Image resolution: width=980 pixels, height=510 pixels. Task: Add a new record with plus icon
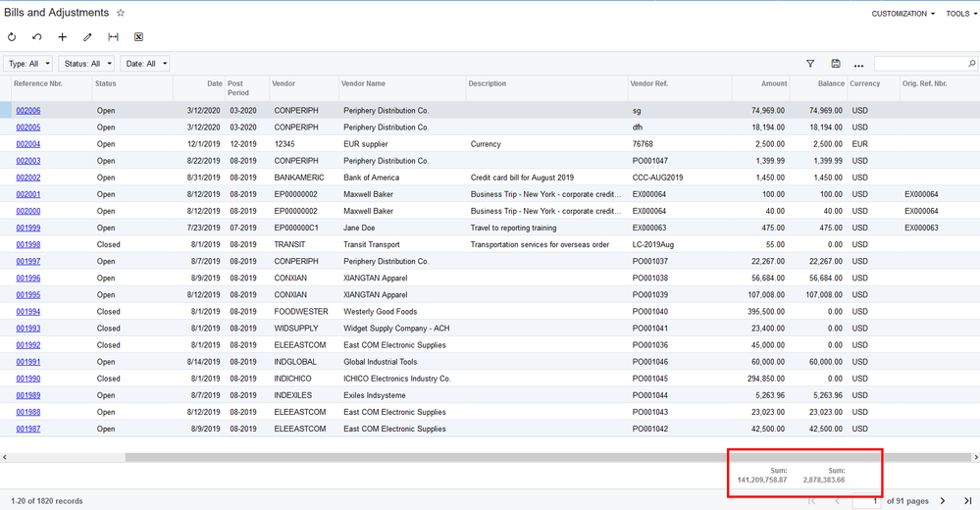[63, 37]
